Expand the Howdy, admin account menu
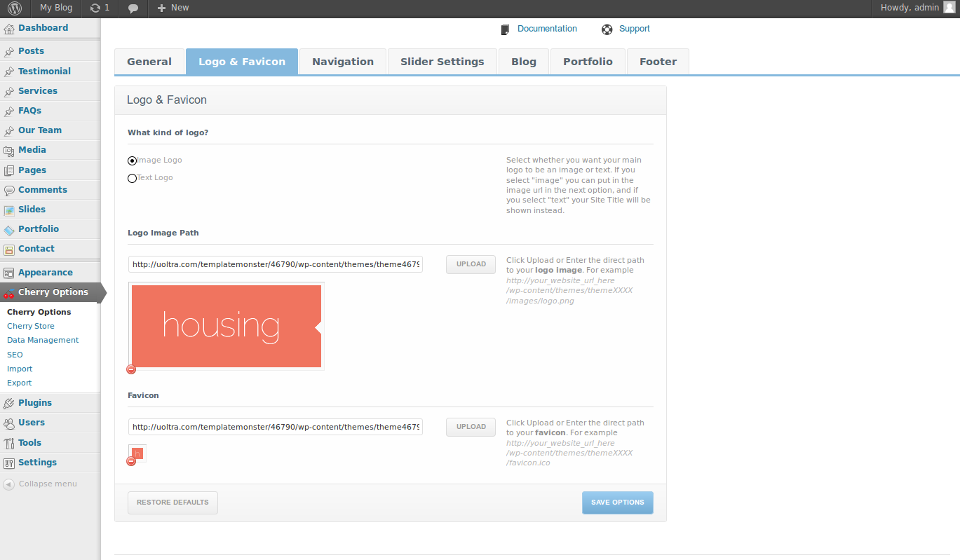This screenshot has height=560, width=960. [x=911, y=8]
